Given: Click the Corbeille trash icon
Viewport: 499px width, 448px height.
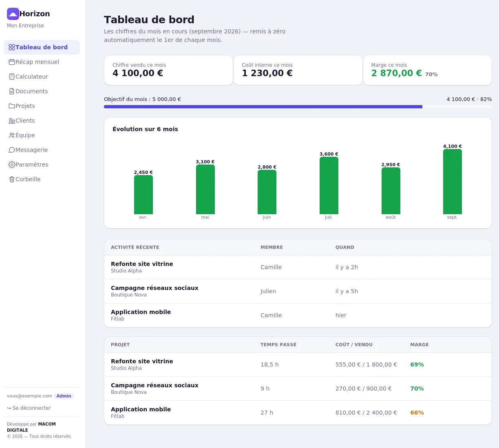Looking at the screenshot, I should [12, 179].
